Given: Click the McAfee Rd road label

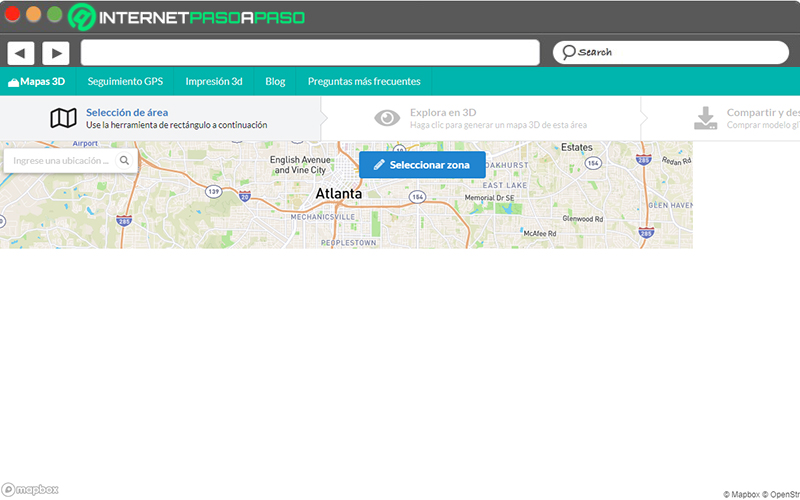Looking at the screenshot, I should pos(540,233).
